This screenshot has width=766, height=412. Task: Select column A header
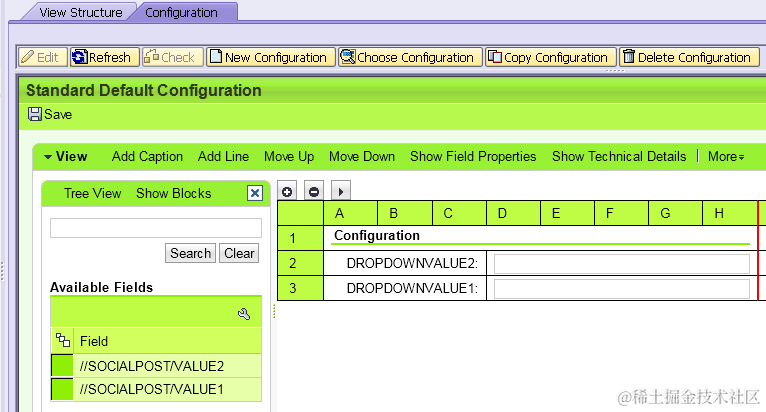pos(351,213)
